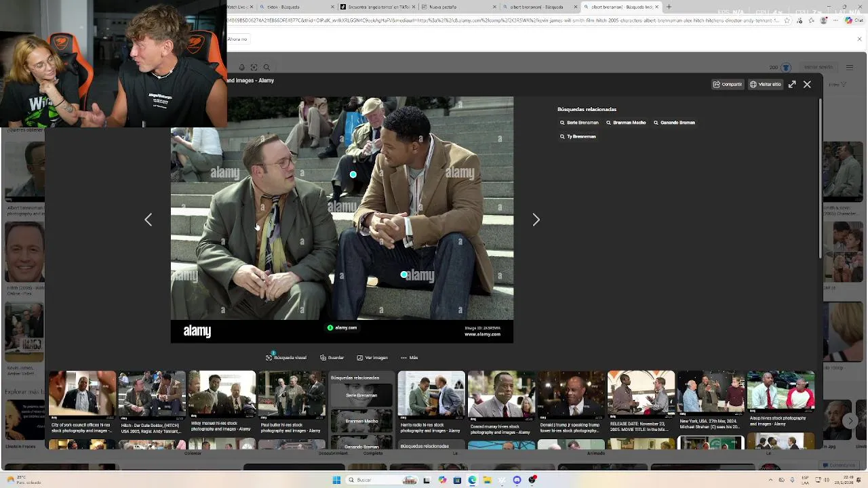This screenshot has width=868, height=488.
Task: Show the previous image with left arrow
Action: click(148, 220)
